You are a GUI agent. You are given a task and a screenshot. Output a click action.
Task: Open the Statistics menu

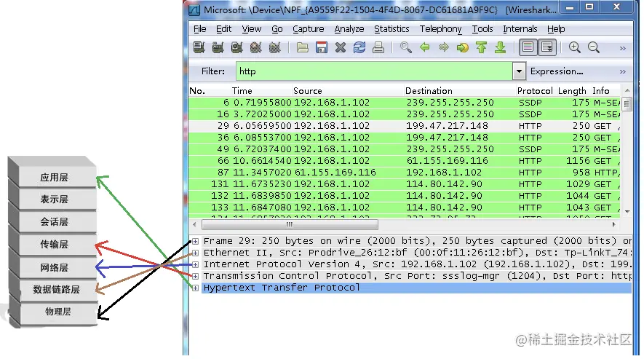pyautogui.click(x=391, y=29)
